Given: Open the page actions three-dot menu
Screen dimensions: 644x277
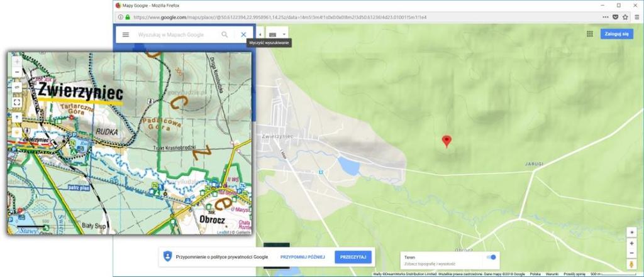Looking at the screenshot, I should (x=606, y=17).
